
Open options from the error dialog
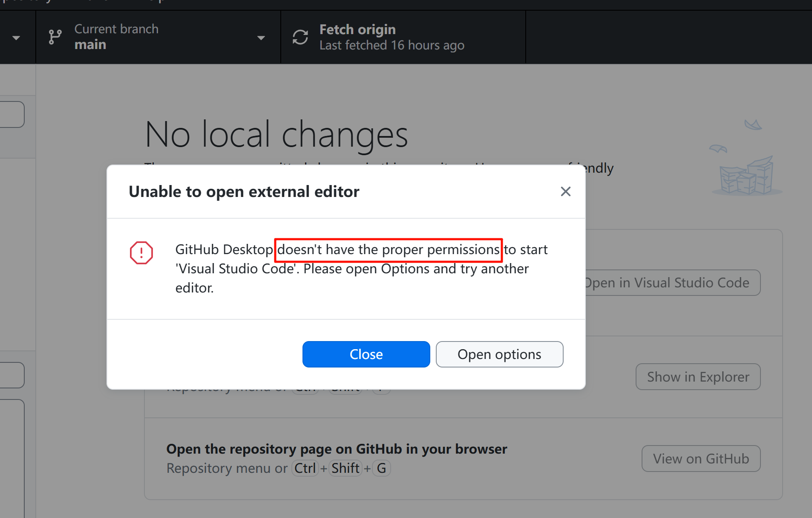[x=499, y=354]
